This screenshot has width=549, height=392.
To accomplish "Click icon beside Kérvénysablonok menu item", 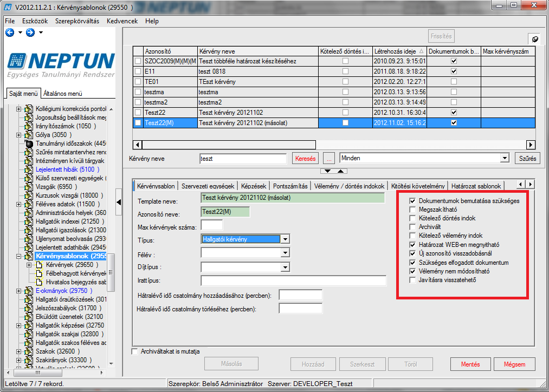I will pyautogui.click(x=29, y=256).
